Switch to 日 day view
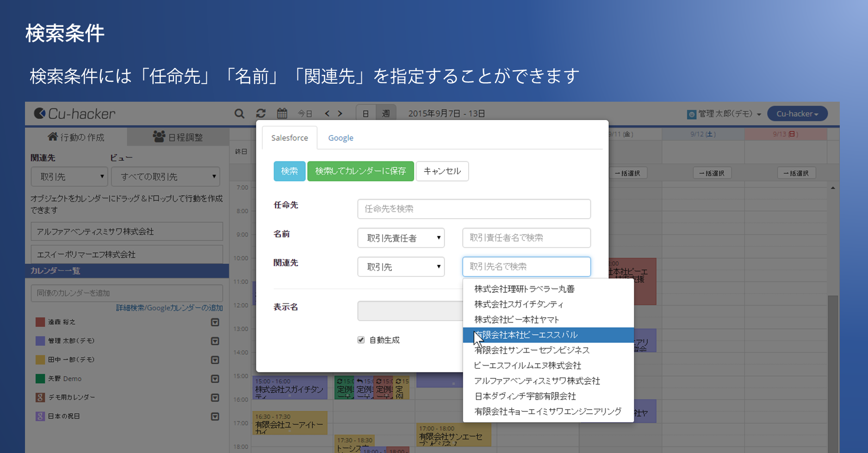The width and height of the screenshot is (868, 453). 366,113
